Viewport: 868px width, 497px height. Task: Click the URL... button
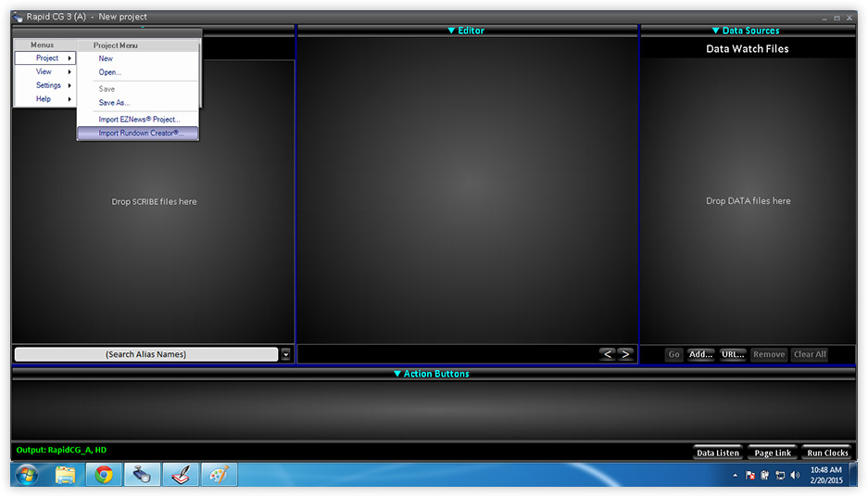(x=733, y=354)
